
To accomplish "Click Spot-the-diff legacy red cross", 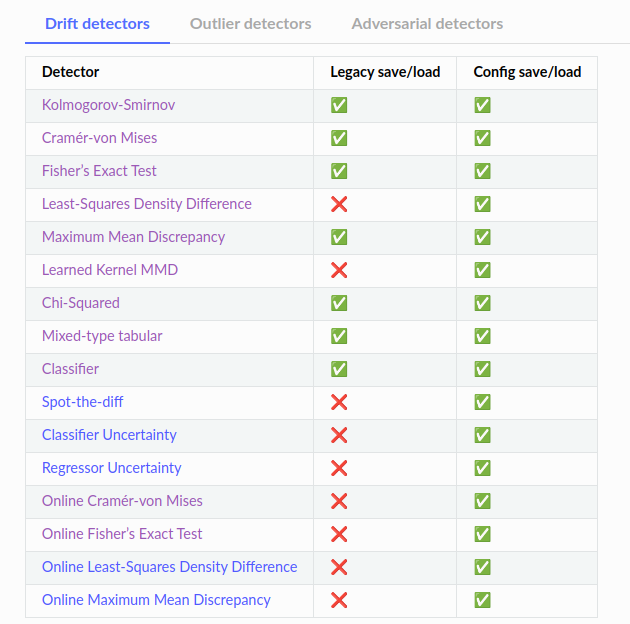I will [x=339, y=402].
